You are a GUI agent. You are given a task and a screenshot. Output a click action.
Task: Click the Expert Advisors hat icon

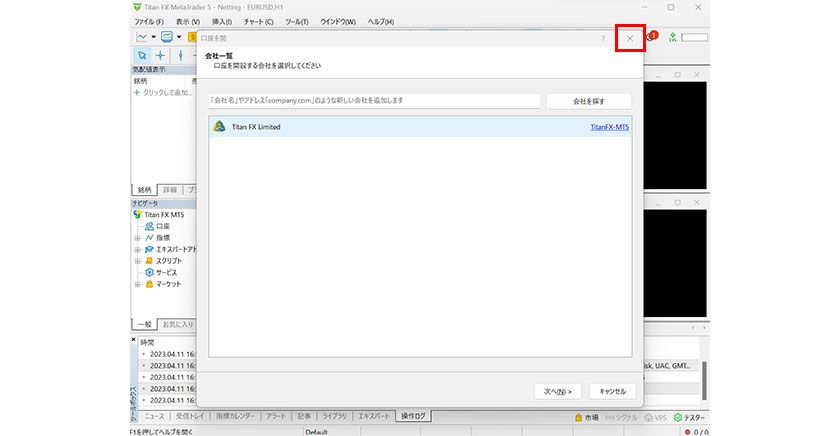click(x=149, y=249)
